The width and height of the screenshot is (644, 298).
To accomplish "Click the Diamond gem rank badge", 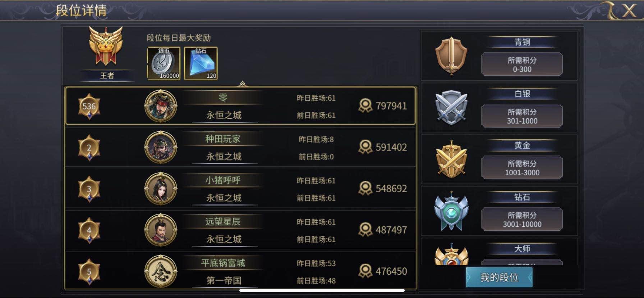I will pyautogui.click(x=451, y=211).
